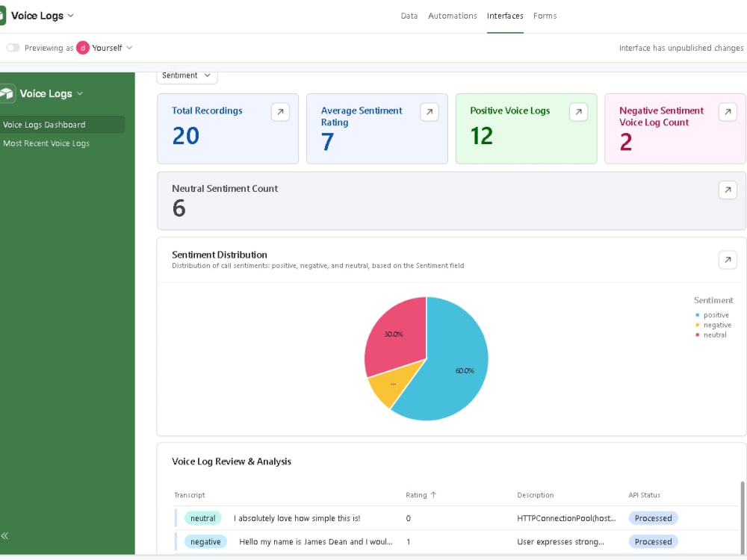Click the Voice Log Review & Analysis heading

click(232, 461)
